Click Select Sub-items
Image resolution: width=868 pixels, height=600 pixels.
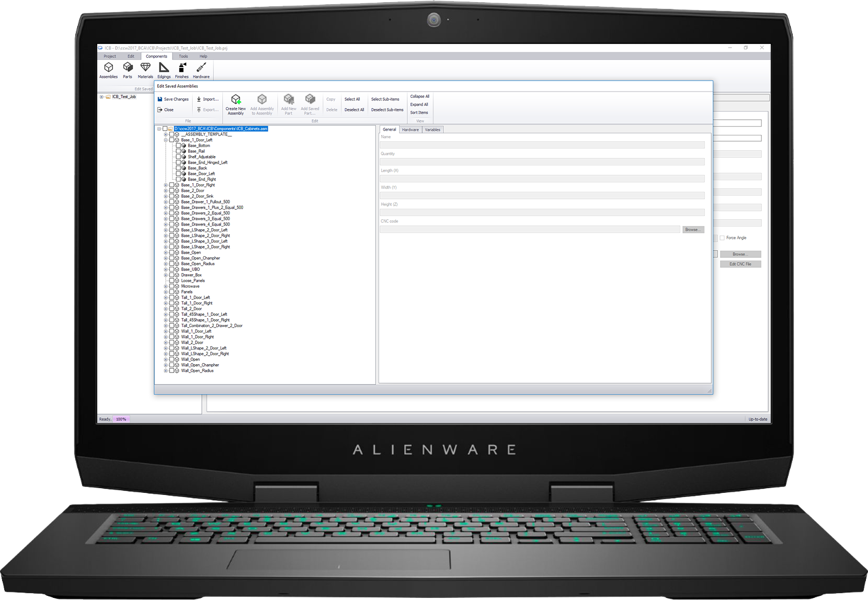(385, 99)
